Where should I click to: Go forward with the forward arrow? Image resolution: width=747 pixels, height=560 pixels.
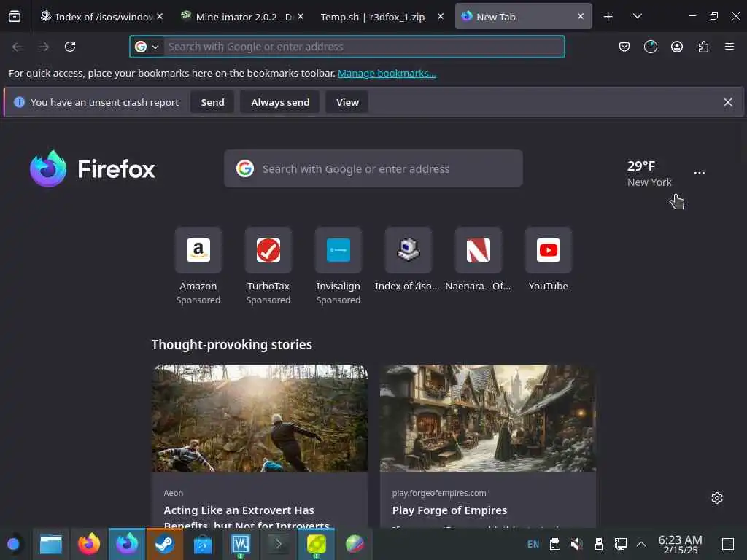point(43,47)
